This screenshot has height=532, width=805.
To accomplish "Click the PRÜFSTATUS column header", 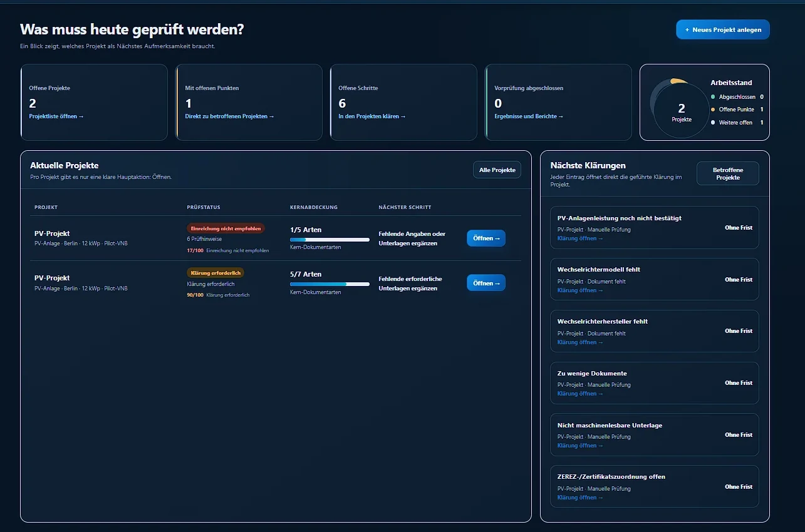I will coord(204,207).
